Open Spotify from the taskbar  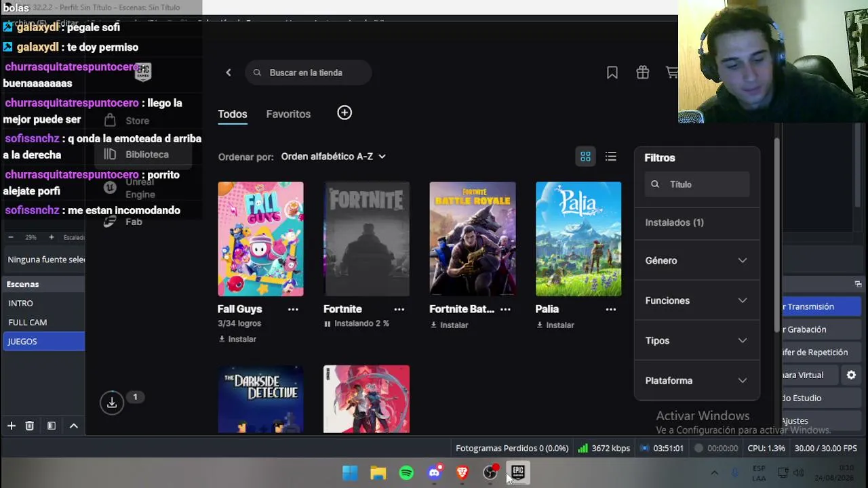pyautogui.click(x=406, y=472)
